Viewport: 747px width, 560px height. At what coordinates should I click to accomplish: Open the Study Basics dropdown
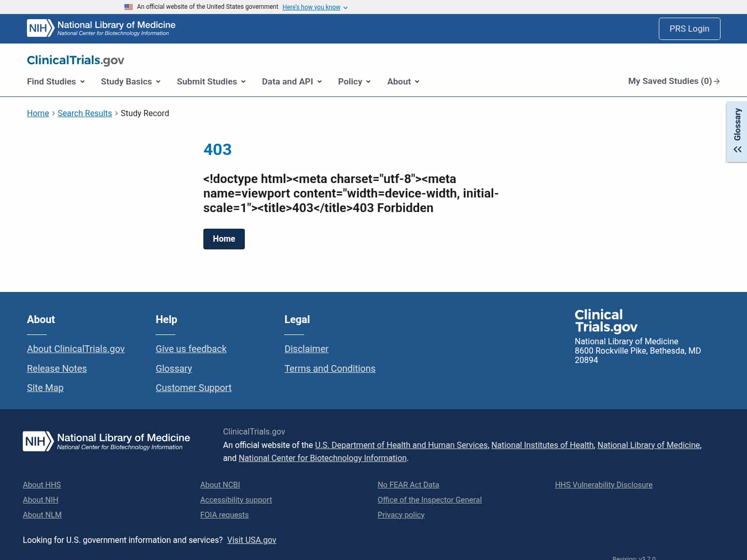coord(131,81)
